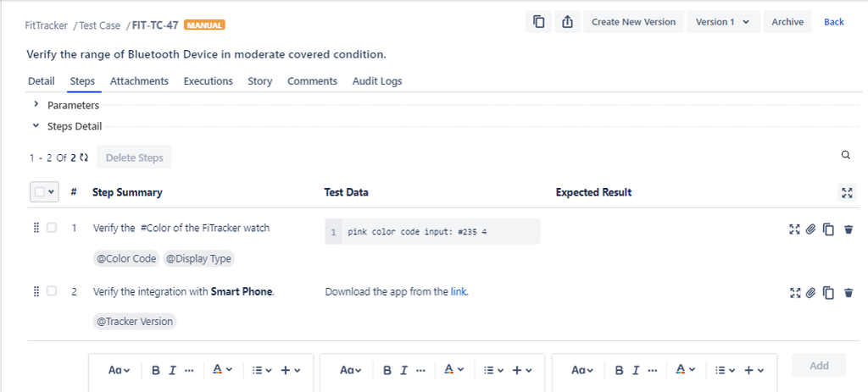Open the Executions tab
The width and height of the screenshot is (868, 392).
pos(209,81)
